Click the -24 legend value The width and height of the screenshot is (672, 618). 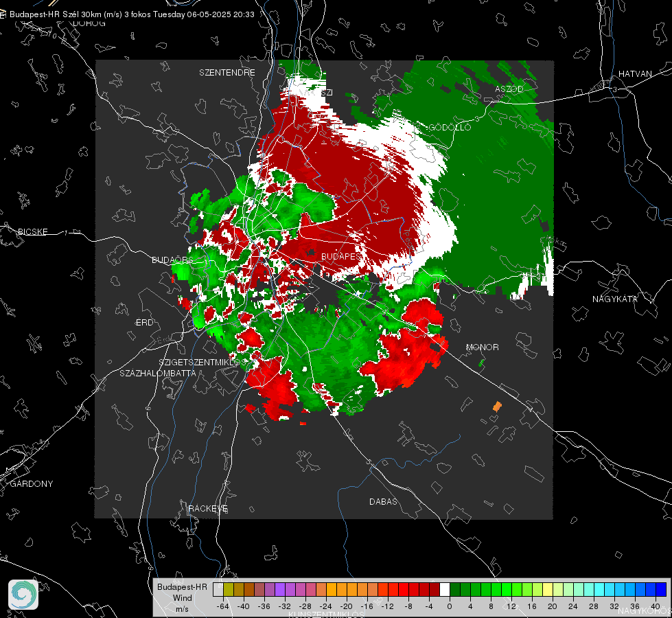(326, 606)
